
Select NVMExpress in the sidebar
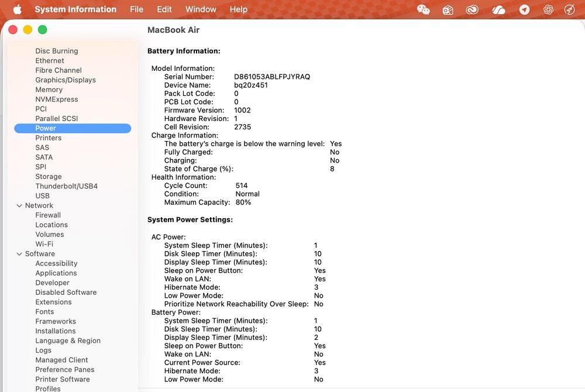coord(57,99)
